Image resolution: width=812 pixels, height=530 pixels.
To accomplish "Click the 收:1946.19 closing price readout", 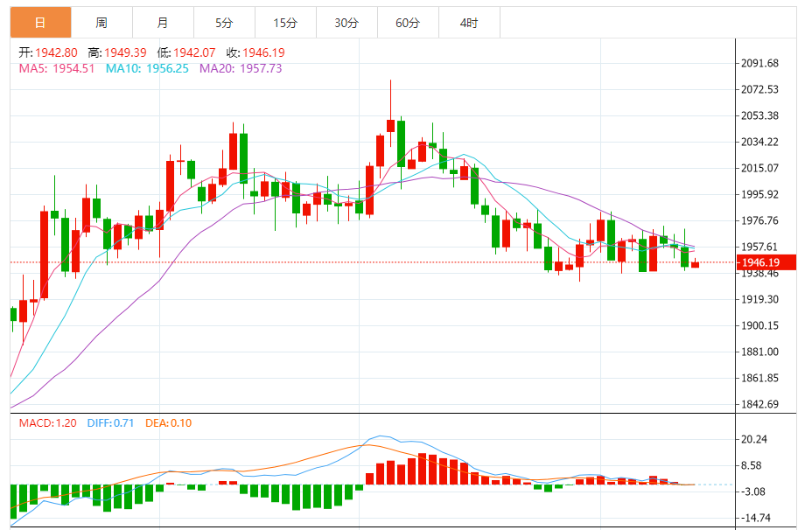I will pos(255,52).
